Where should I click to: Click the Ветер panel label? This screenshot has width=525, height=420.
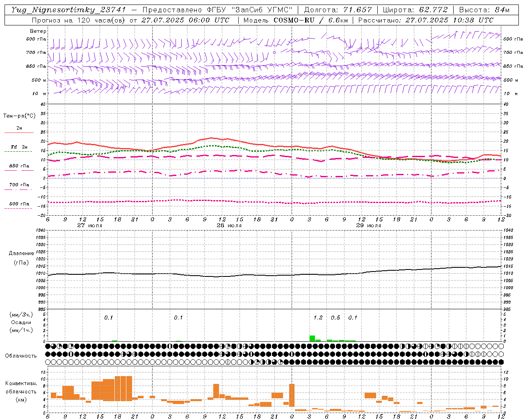coord(38,31)
